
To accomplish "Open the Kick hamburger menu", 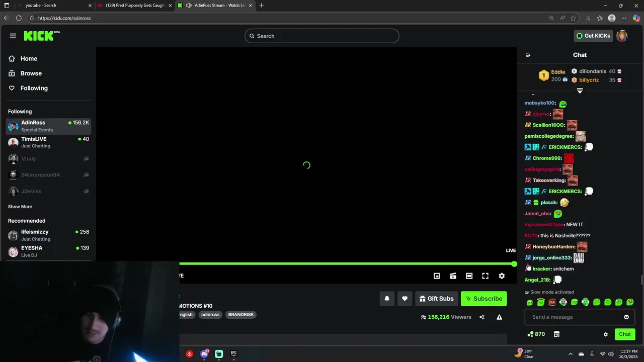I will pyautogui.click(x=13, y=36).
